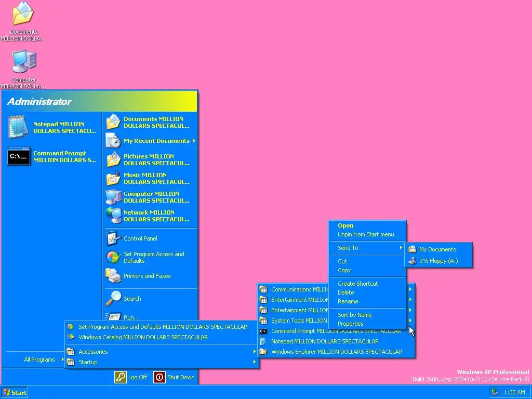Image resolution: width=532 pixels, height=399 pixels.
Task: Click the Run icon
Action: 113,316
